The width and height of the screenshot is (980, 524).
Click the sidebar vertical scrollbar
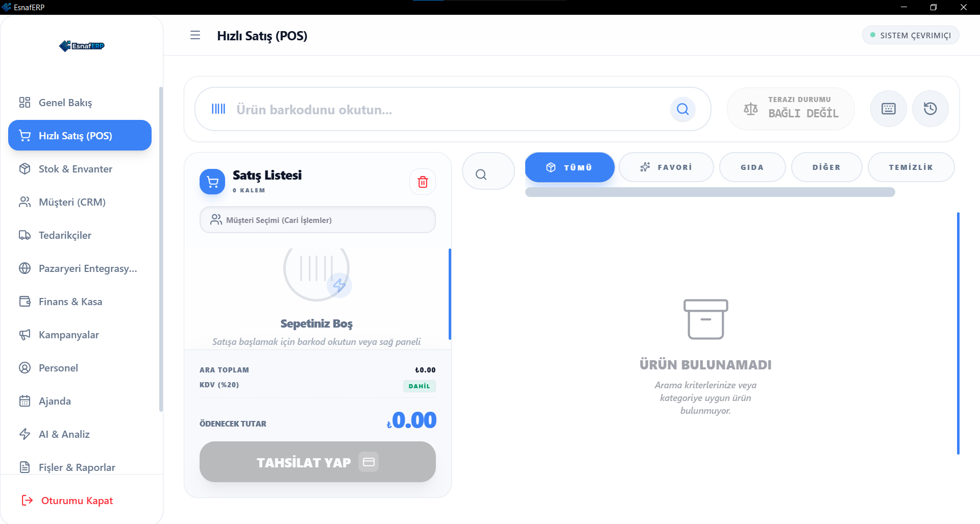tap(161, 249)
